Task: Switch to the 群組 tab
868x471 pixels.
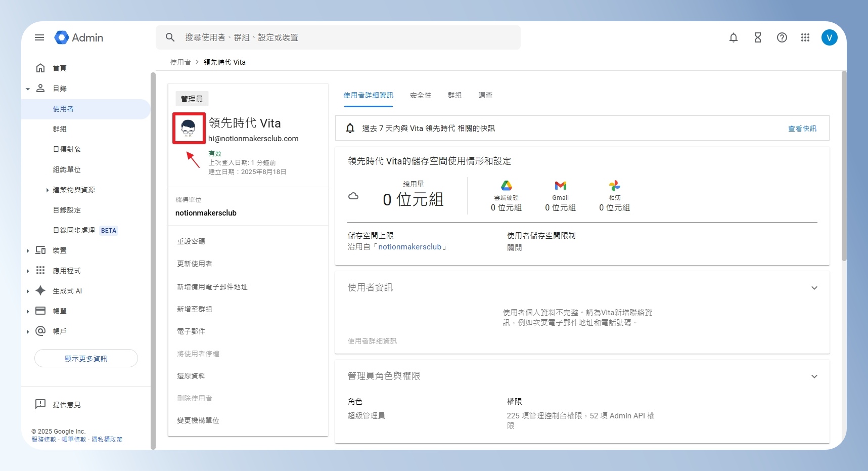Action: (454, 95)
